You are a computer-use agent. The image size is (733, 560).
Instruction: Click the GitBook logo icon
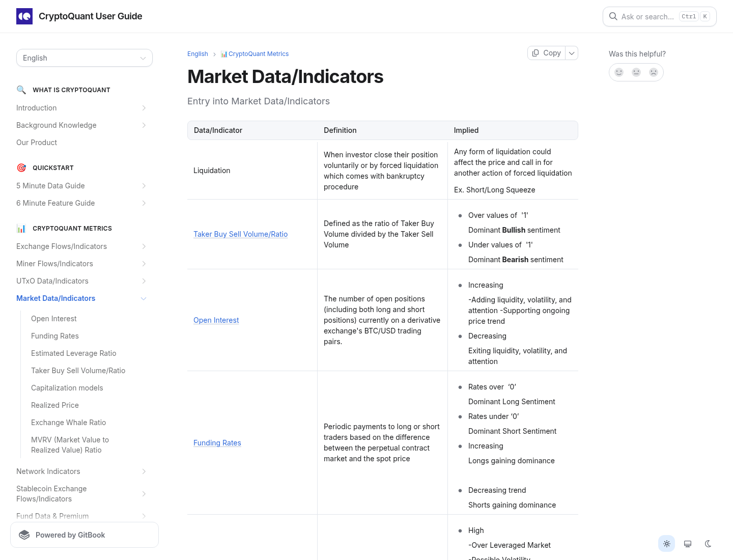(24, 535)
